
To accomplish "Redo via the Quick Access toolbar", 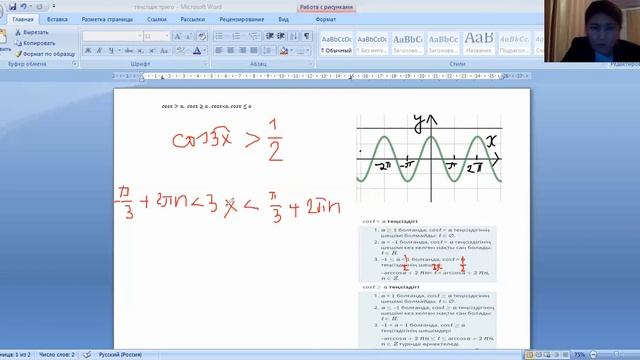I will 40,7.
